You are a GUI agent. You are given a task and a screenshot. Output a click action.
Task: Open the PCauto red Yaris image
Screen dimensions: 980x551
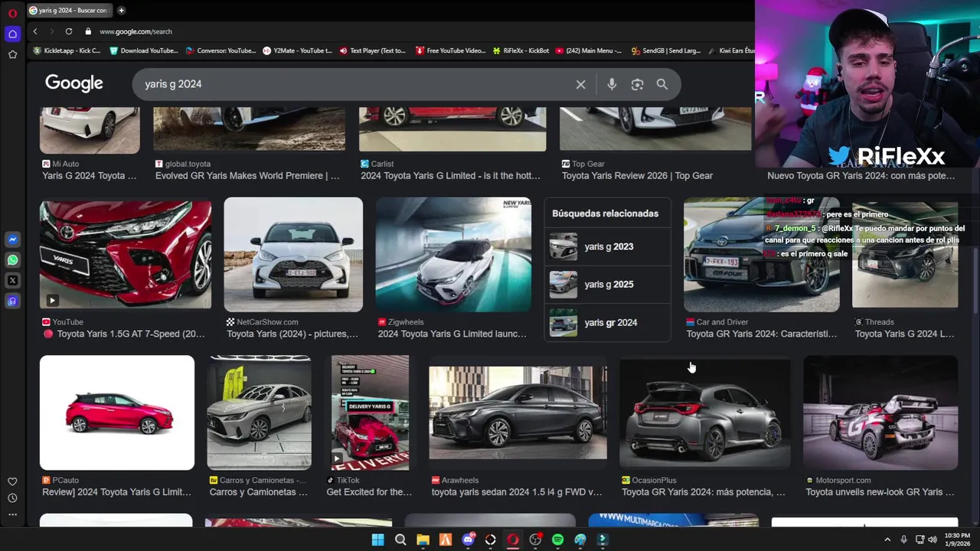[117, 412]
